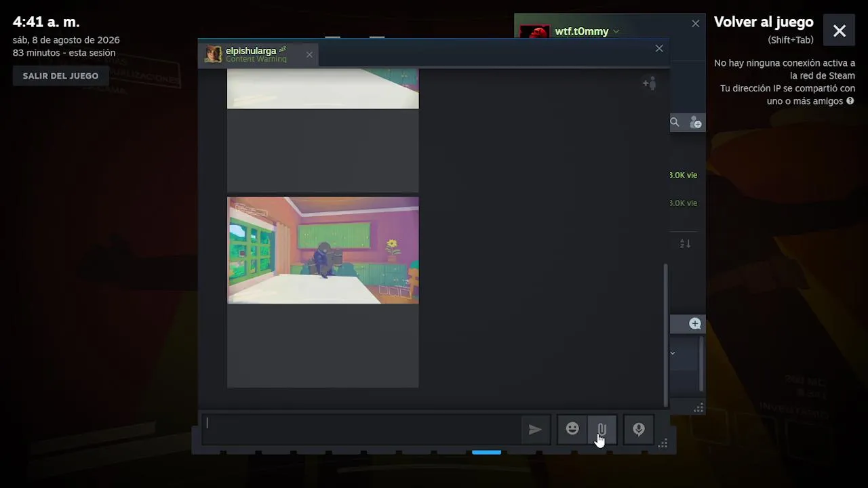Send the chat message with the arrow button
Viewport: 868px width, 488px height.
535,429
